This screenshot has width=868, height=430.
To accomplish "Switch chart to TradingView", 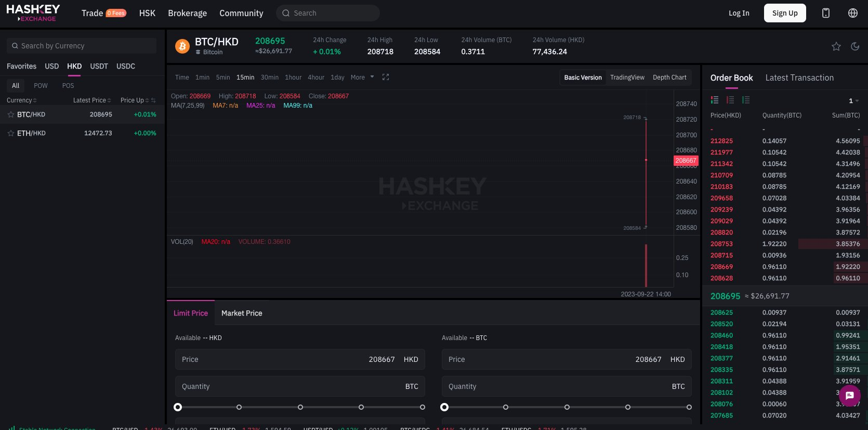I will [x=627, y=77].
